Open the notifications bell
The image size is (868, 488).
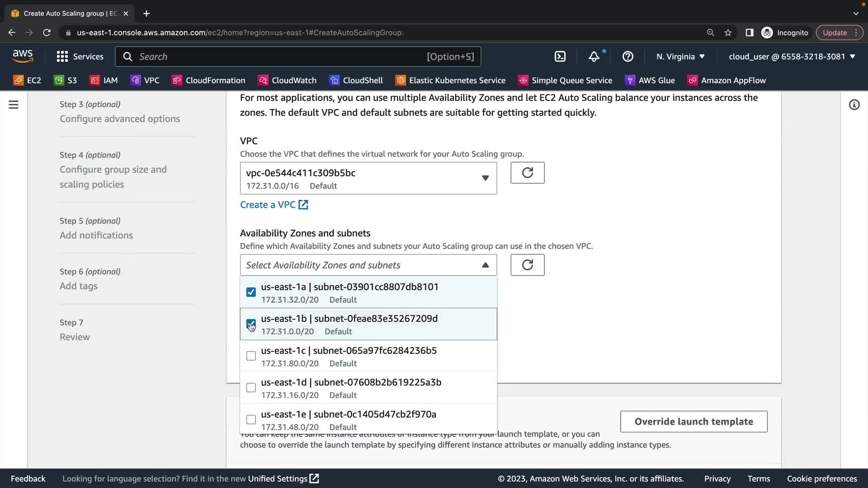click(x=594, y=56)
